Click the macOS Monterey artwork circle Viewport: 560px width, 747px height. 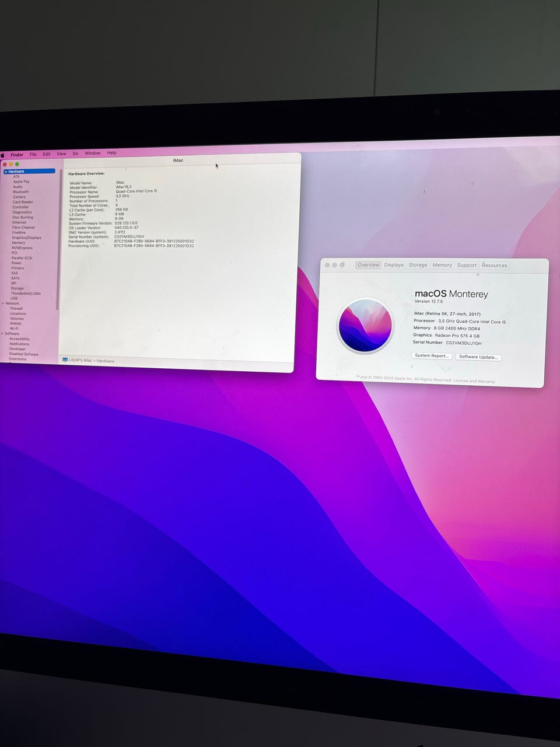(366, 326)
